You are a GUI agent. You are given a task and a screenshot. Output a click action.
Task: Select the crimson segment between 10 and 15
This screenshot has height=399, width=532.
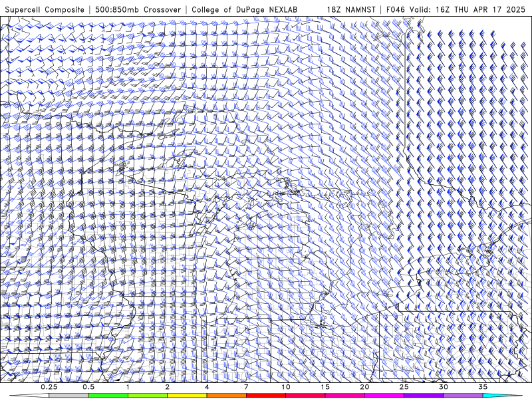[x=305, y=396]
